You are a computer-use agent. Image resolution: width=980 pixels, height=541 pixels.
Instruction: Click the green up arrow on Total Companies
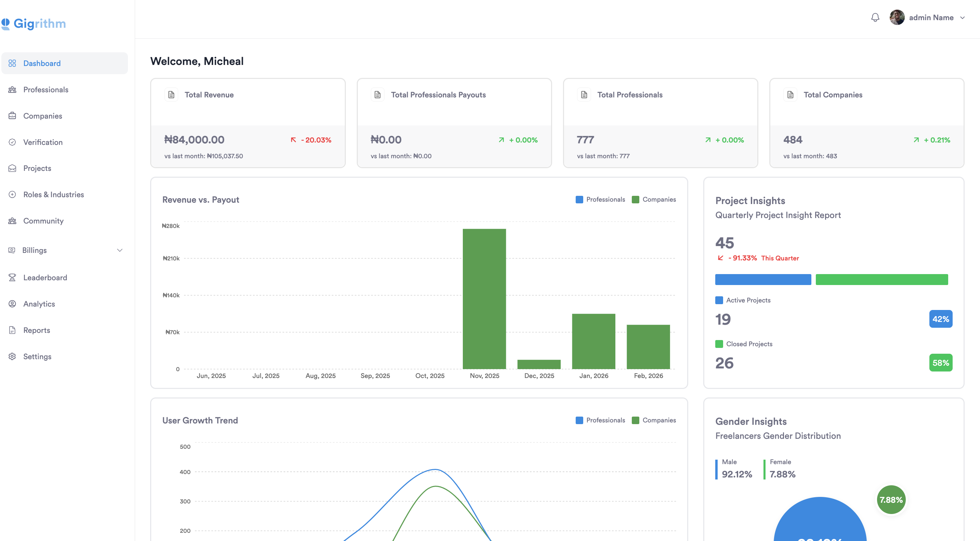916,140
